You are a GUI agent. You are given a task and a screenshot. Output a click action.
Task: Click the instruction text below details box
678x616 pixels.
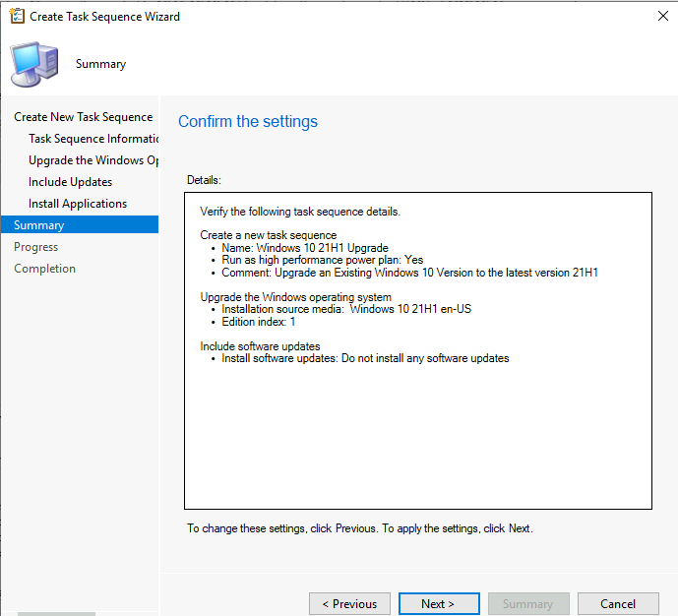[x=360, y=528]
